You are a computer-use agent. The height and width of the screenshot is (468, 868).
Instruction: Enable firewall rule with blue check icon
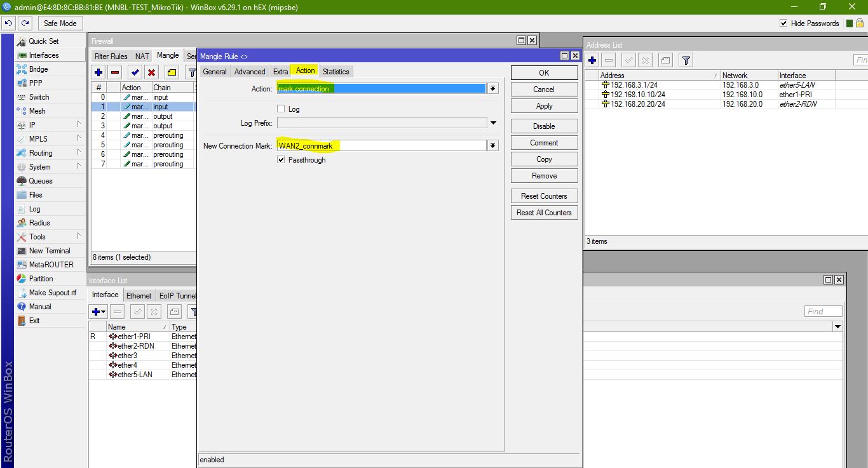point(135,72)
